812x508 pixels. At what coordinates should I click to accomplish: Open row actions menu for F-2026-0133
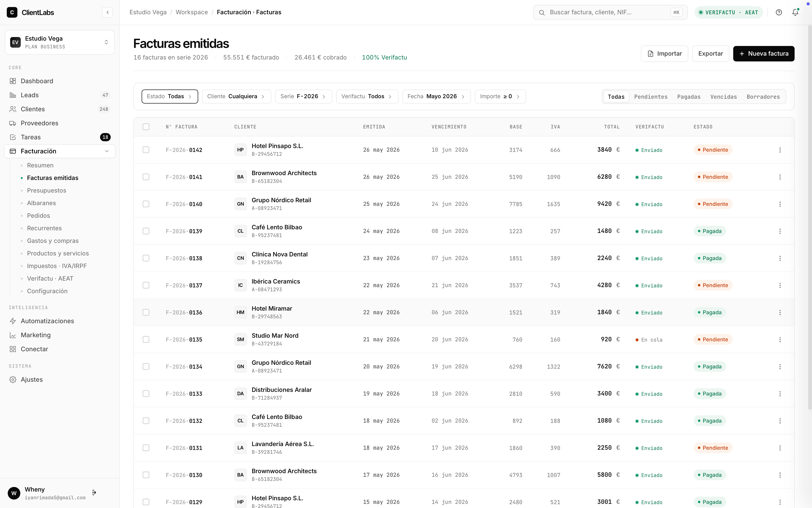pyautogui.click(x=780, y=394)
